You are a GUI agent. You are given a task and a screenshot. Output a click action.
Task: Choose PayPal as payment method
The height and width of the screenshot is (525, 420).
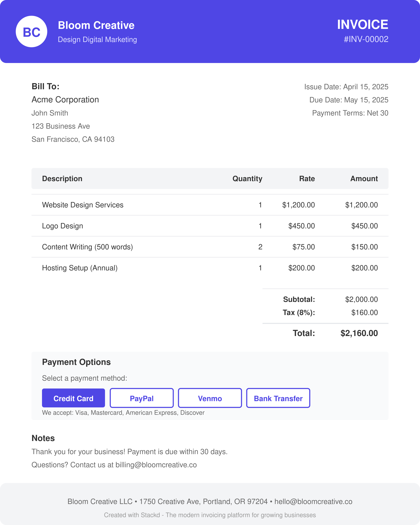[x=142, y=398]
